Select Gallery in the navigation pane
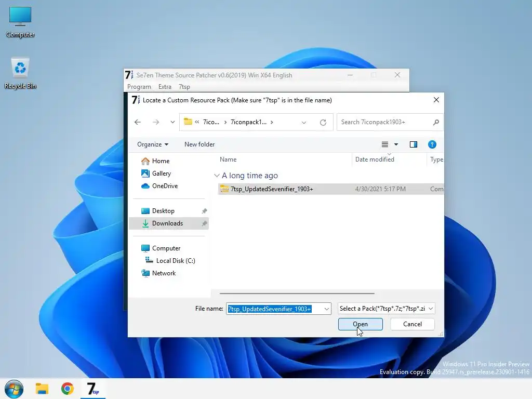Image resolution: width=532 pixels, height=399 pixels. point(162,174)
